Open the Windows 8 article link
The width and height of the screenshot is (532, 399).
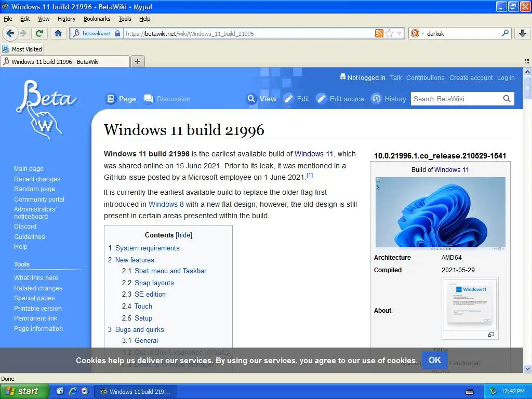click(x=166, y=204)
